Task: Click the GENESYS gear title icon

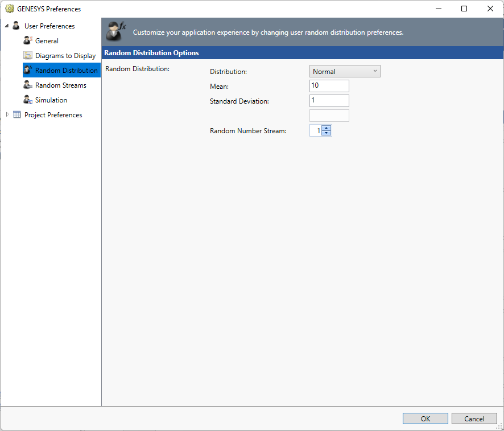Action: click(10, 9)
